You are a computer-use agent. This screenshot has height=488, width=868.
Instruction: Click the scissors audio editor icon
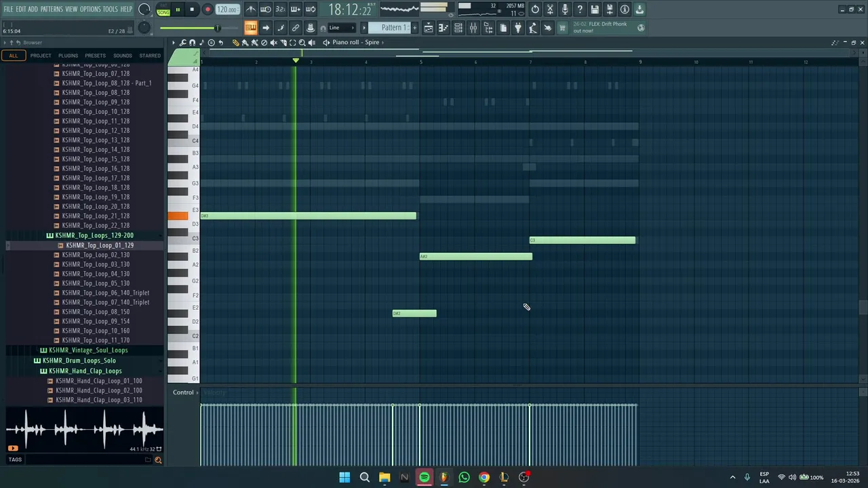click(x=550, y=9)
